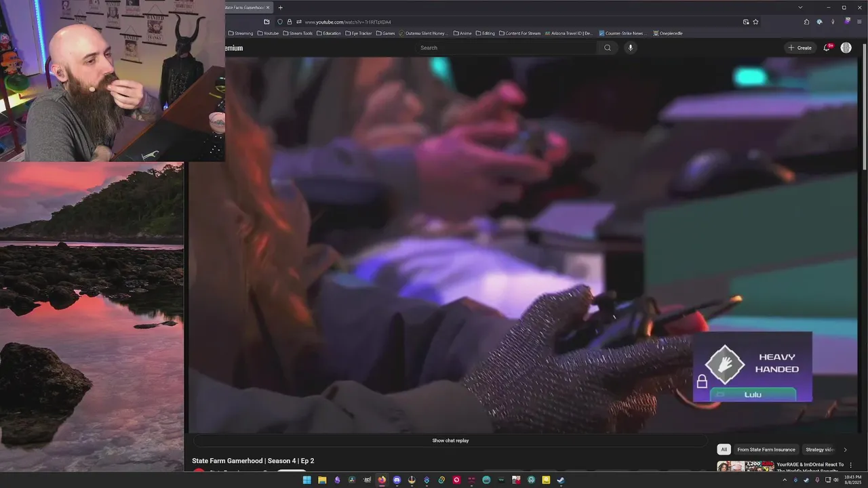Image resolution: width=868 pixels, height=488 pixels.
Task: Open the Editing bookmarks folder
Action: click(486, 33)
